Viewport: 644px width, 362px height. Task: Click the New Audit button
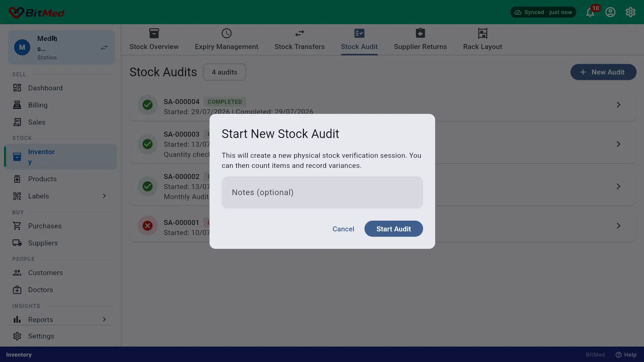pos(603,72)
